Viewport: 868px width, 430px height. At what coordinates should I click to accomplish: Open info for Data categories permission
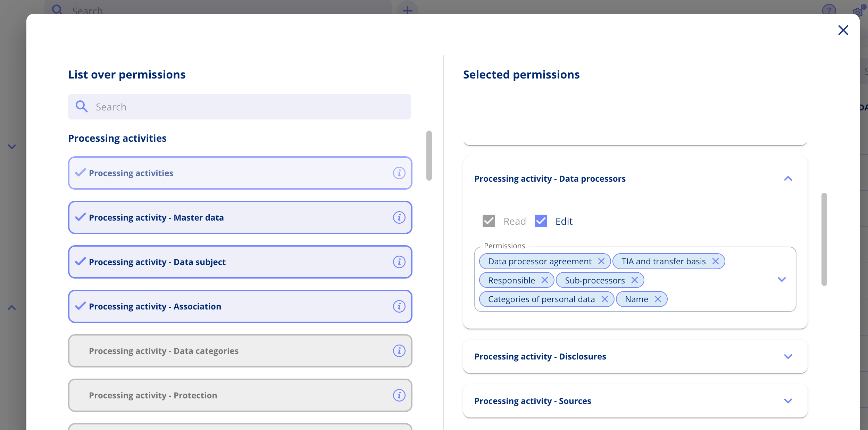(x=399, y=351)
